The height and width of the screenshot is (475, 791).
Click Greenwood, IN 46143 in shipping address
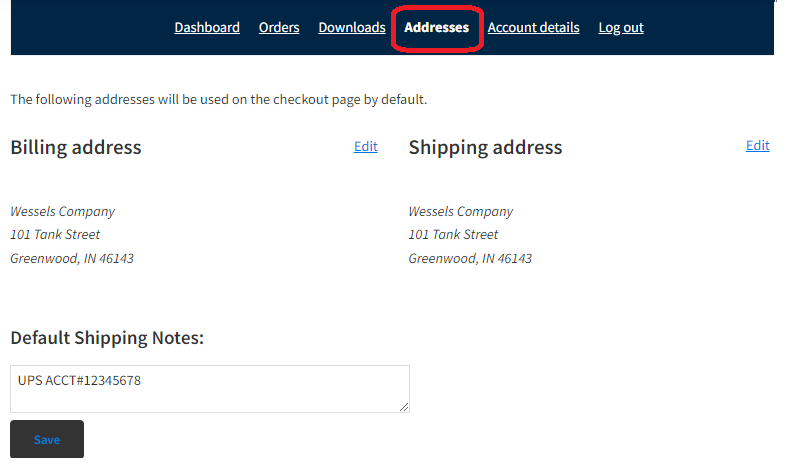[x=470, y=259]
